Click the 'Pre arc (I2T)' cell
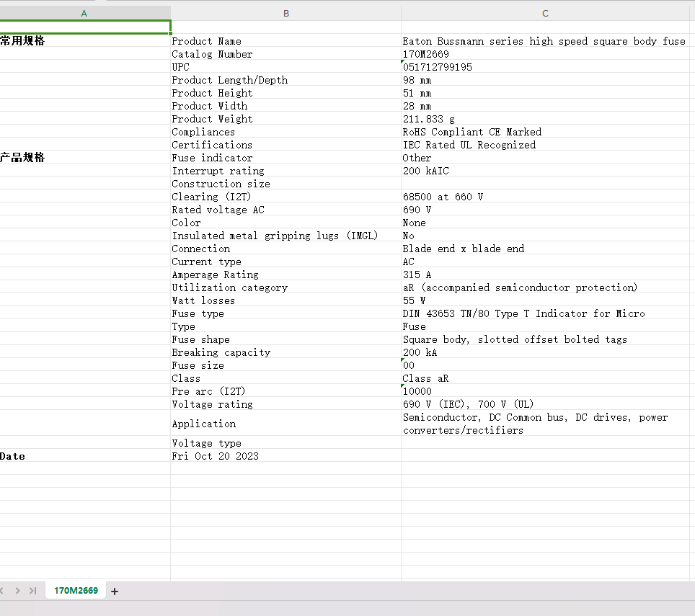The image size is (695, 616). 286,391
